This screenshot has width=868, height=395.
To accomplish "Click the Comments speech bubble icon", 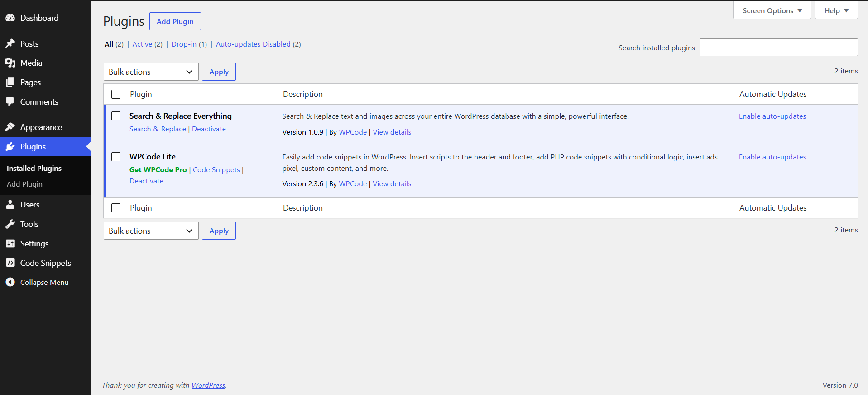I will [10, 101].
